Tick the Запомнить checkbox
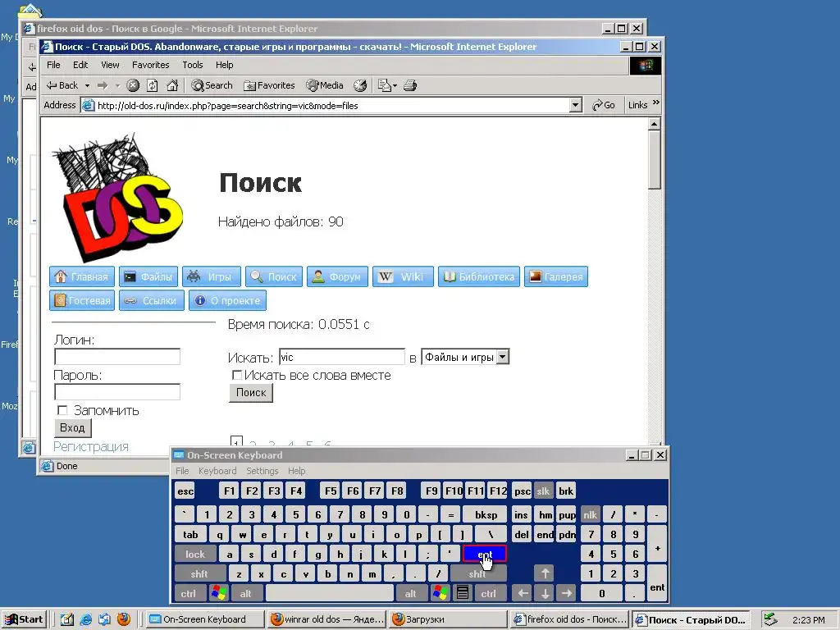Viewport: 840px width, 630px height. coord(62,410)
